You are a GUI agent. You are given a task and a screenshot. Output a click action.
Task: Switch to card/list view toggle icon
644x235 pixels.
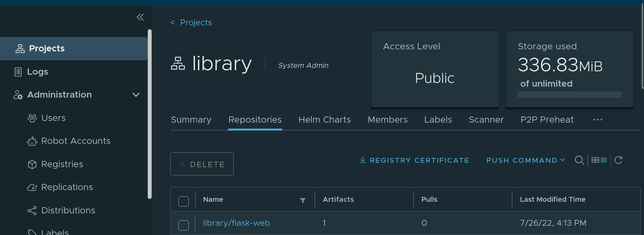tap(599, 160)
